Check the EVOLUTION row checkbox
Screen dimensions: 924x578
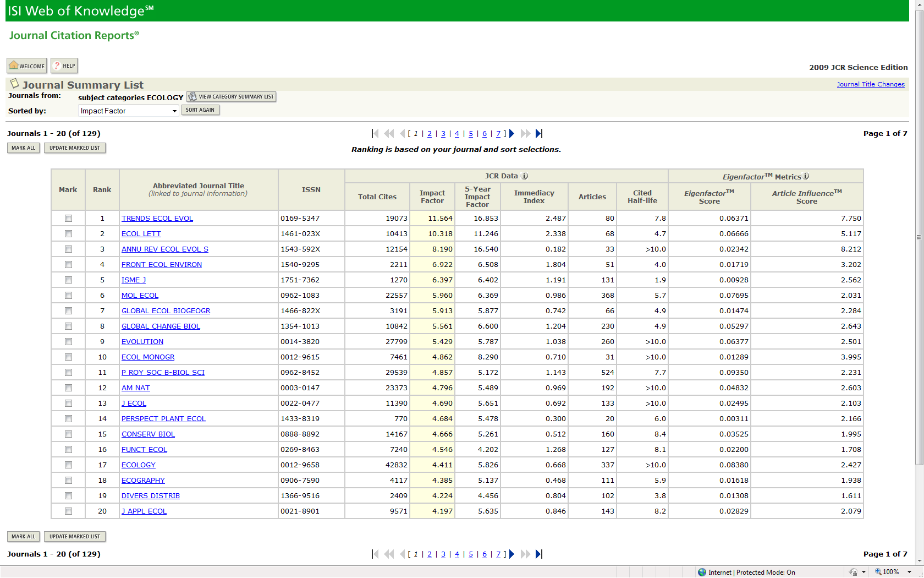coord(69,342)
